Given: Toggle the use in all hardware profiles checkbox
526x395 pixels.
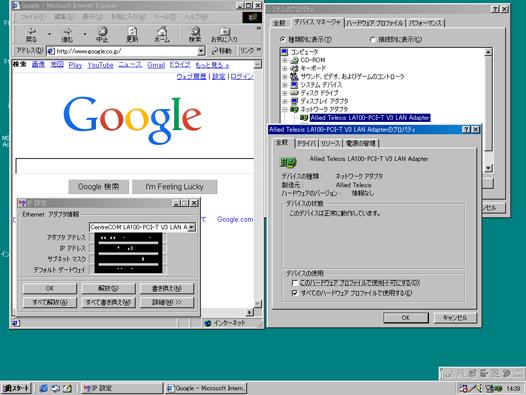Looking at the screenshot, I should pyautogui.click(x=295, y=293).
